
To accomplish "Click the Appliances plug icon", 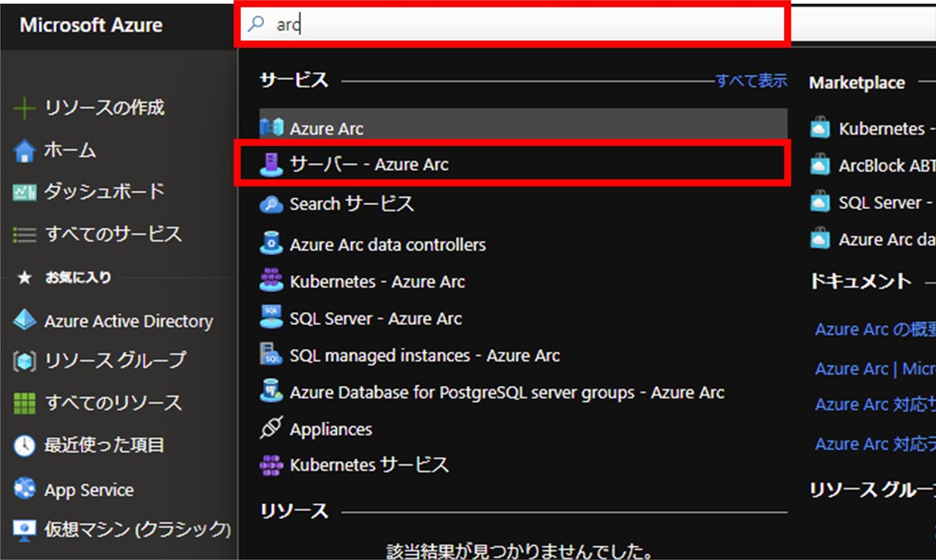I will coord(271,429).
